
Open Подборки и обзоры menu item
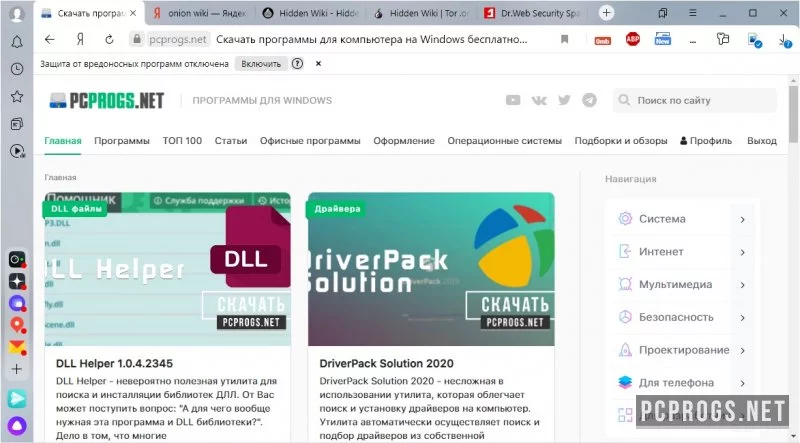coord(621,141)
